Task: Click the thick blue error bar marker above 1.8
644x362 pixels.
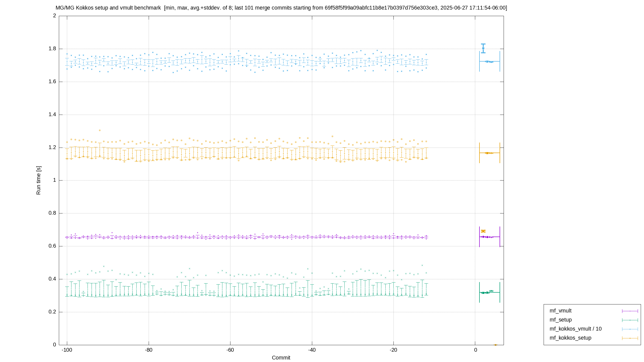Action: [x=483, y=48]
